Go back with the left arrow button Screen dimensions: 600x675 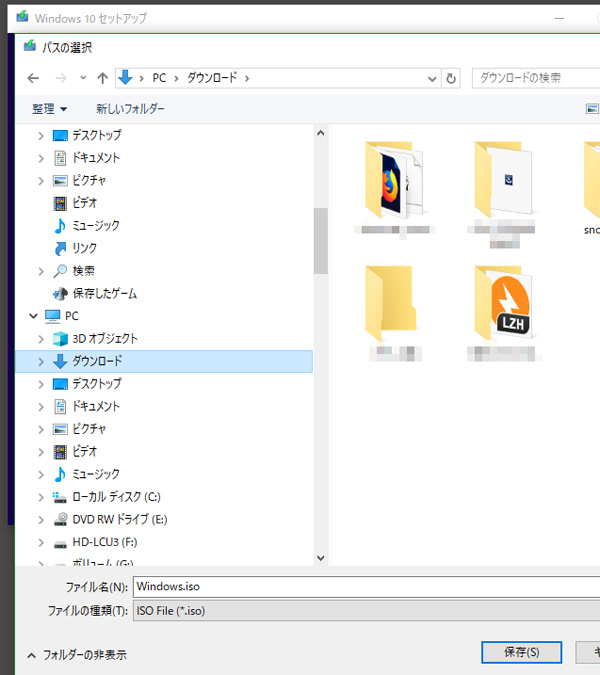tap(33, 78)
